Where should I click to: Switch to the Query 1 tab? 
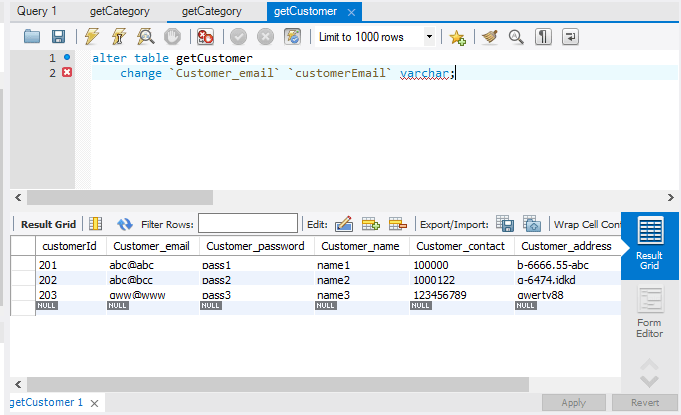tap(36, 11)
